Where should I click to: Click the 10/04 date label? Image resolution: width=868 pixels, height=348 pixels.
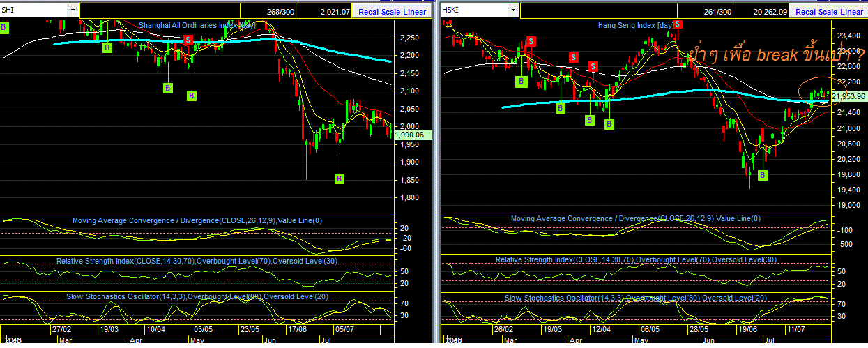155,328
